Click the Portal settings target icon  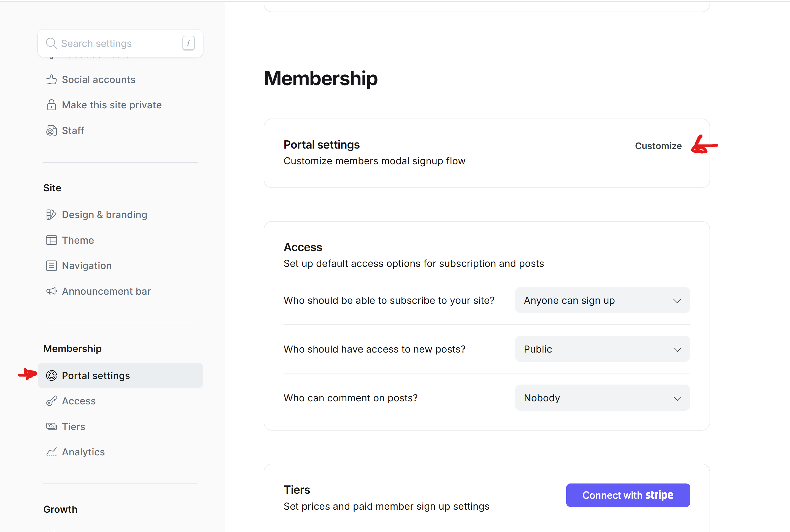coord(51,375)
